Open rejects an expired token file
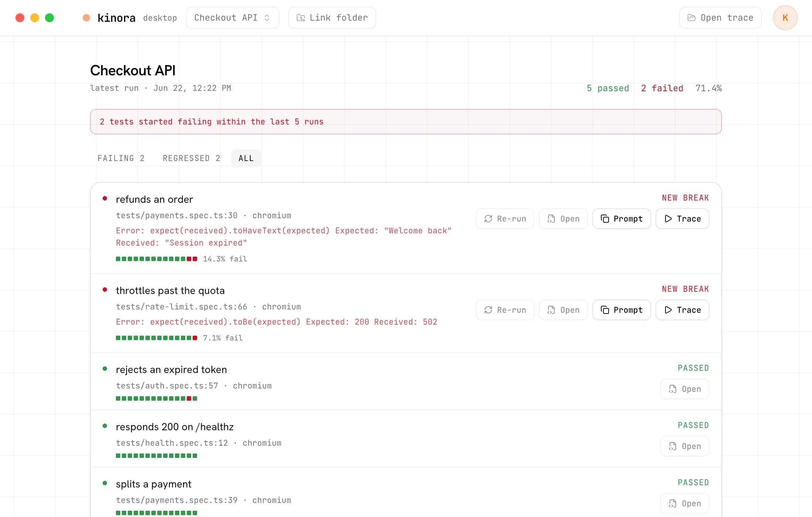 685,389
